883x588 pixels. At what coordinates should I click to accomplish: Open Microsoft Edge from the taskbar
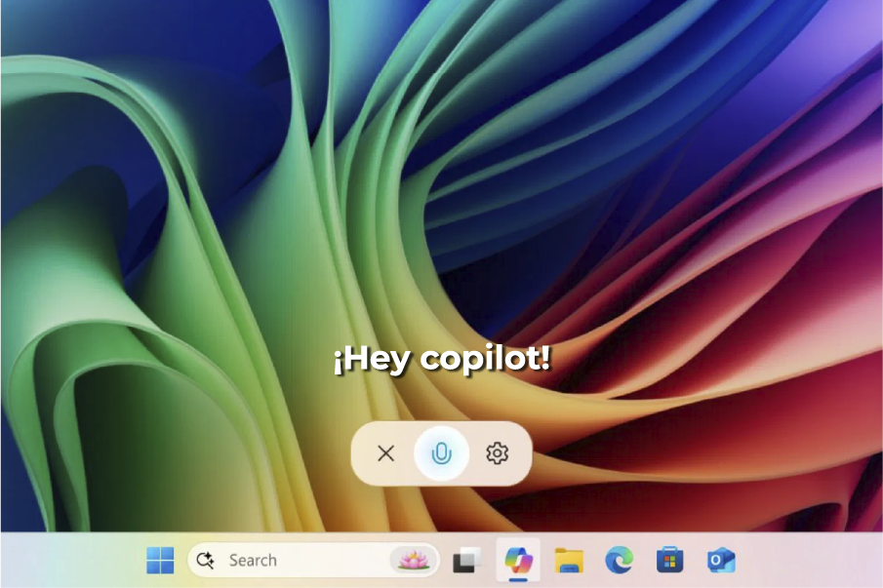coord(619,561)
